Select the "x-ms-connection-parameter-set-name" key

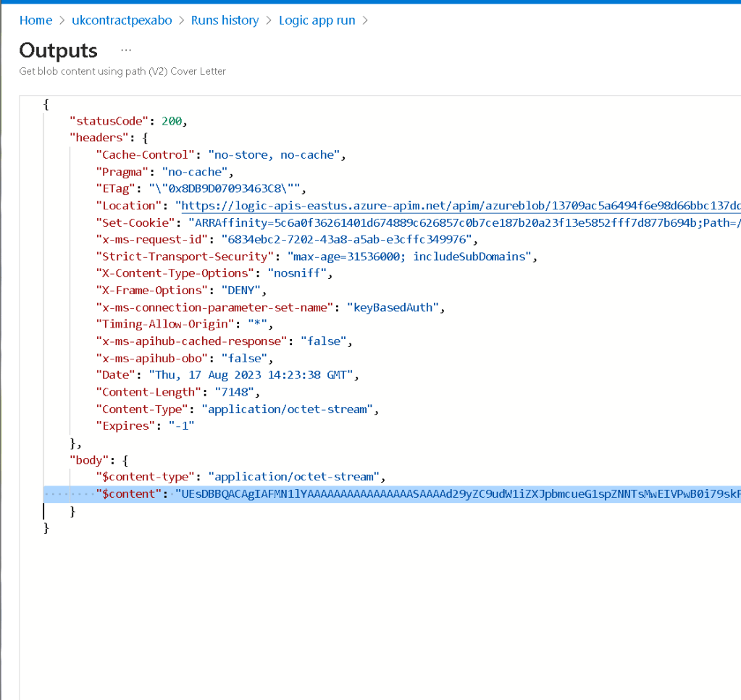tap(214, 307)
